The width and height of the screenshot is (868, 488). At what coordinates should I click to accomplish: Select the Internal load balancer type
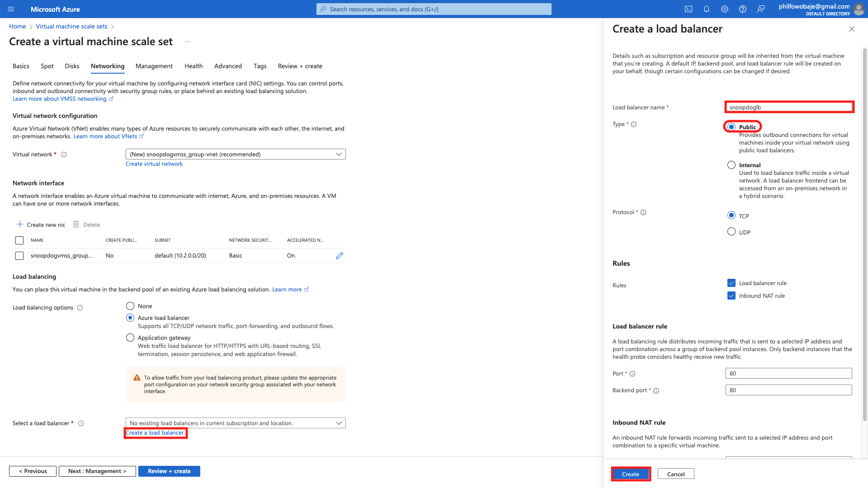point(731,165)
